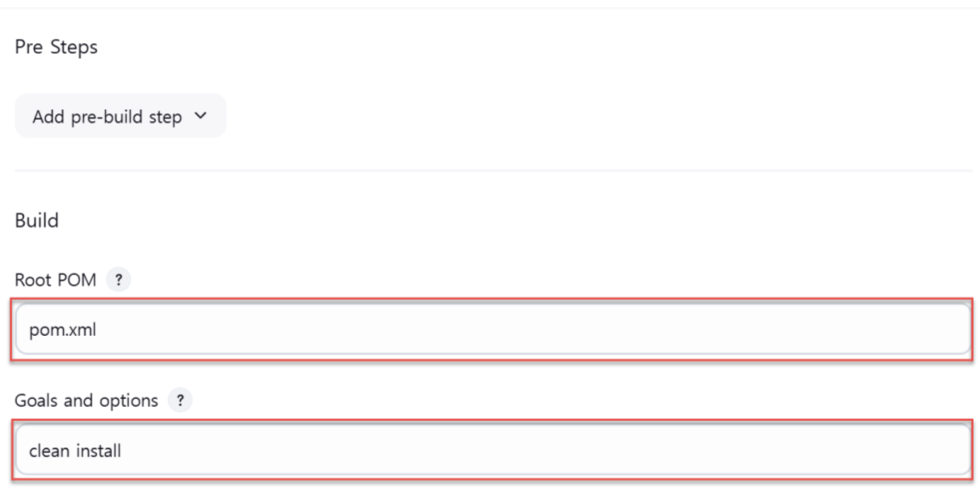Screen dimensions: 980x488
Task: Click the word Pre in Pre Steps heading
Action: tap(28, 47)
